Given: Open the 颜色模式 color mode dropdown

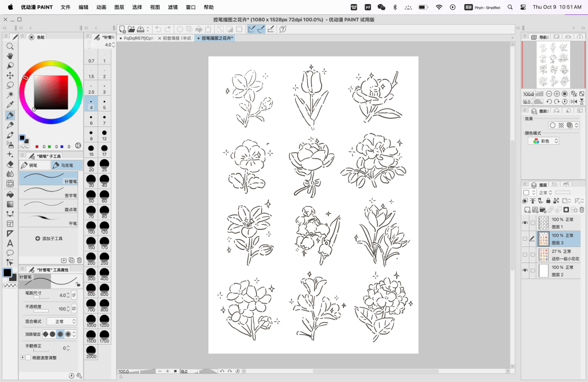Looking at the screenshot, I should pyautogui.click(x=543, y=141).
